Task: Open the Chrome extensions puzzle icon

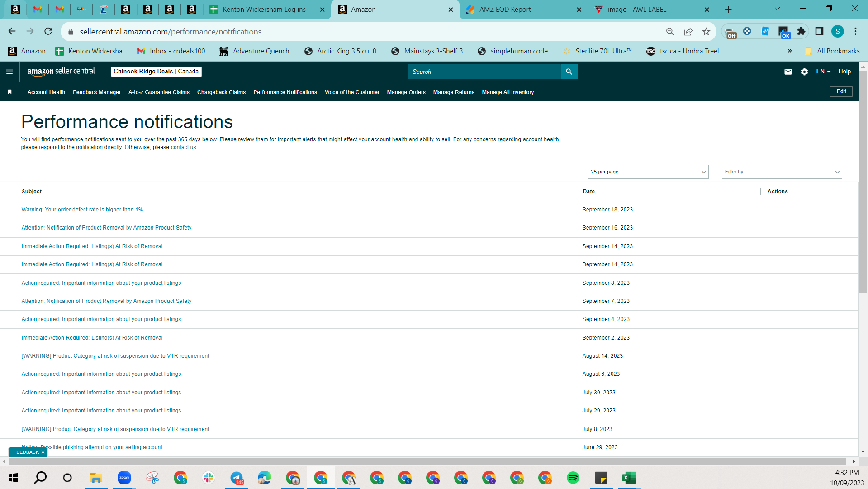Action: tap(801, 31)
